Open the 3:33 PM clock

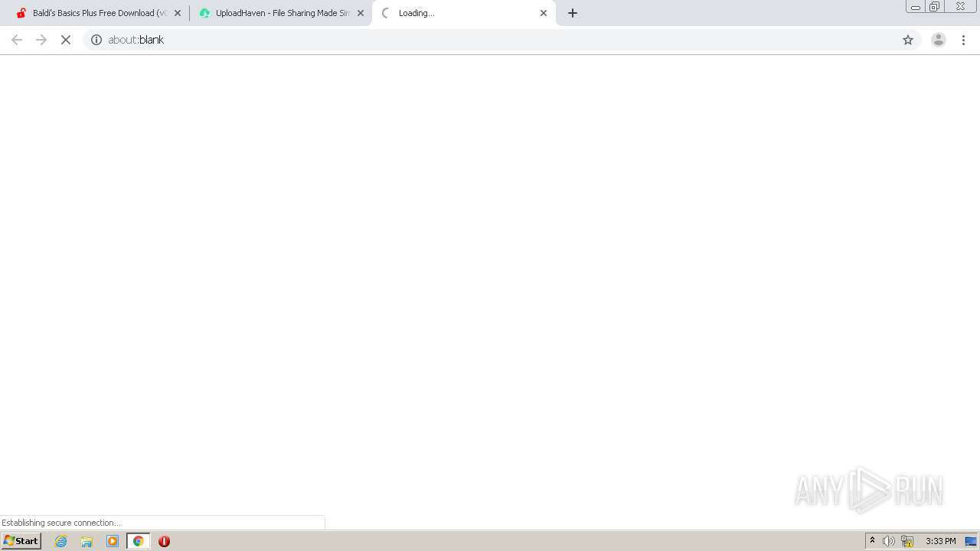[940, 541]
